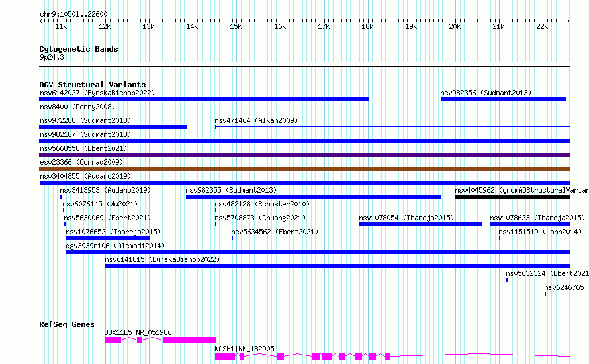
Task: Open the nsv5632324 (Ebert2021) variant label
Action: click(x=547, y=273)
